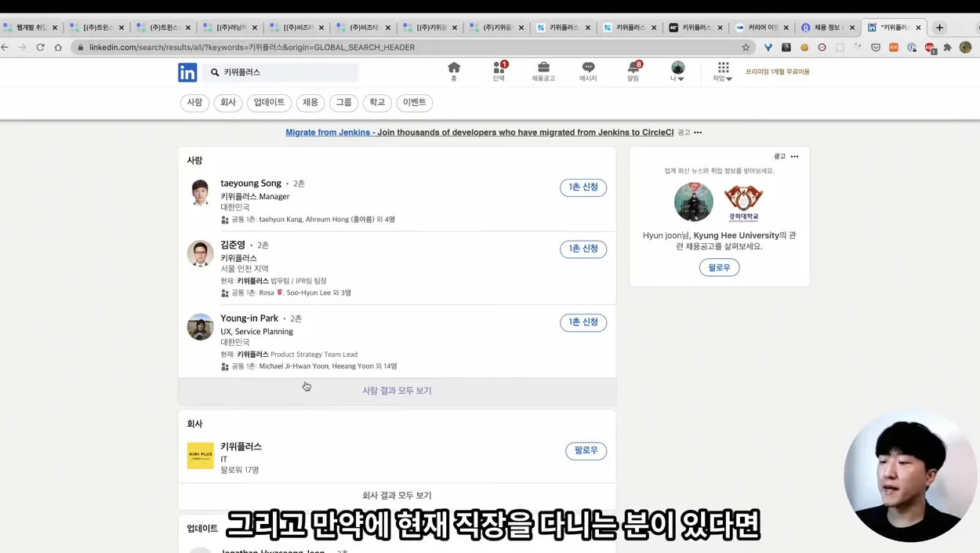Viewport: 980px width, 553px height.
Task: Click taeyoung Song's profile photo
Action: click(x=201, y=192)
